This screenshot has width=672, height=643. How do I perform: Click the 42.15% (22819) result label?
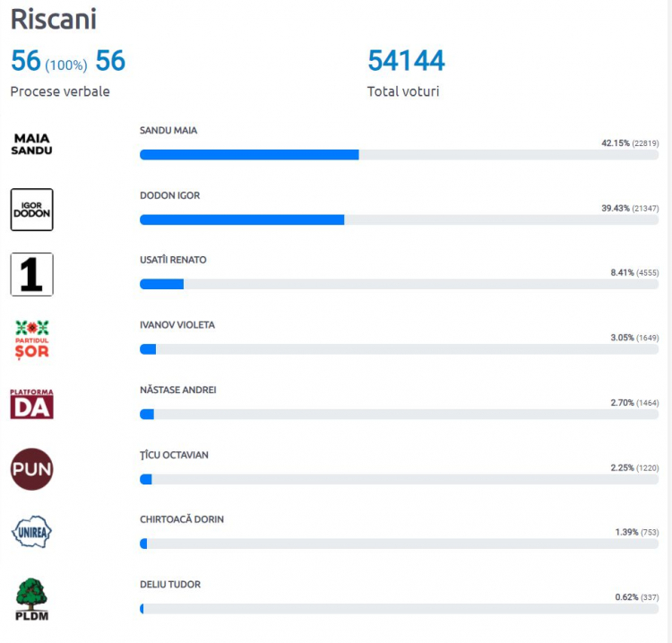[x=630, y=143]
